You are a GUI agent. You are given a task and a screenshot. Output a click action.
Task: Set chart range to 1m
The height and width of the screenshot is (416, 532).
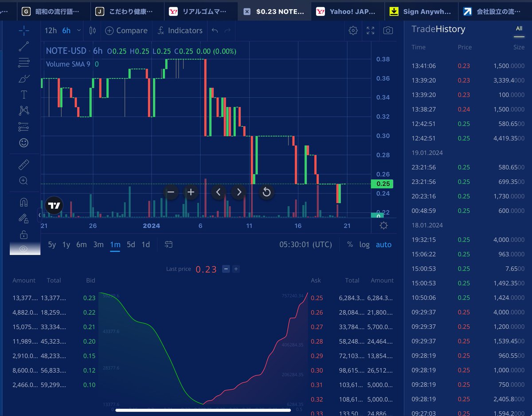[x=115, y=245]
